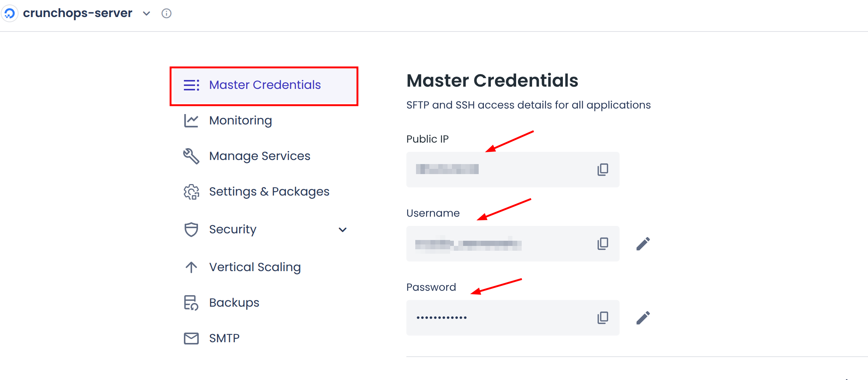868x380 pixels.
Task: Click the Manage Services wrench icon
Action: (x=191, y=156)
